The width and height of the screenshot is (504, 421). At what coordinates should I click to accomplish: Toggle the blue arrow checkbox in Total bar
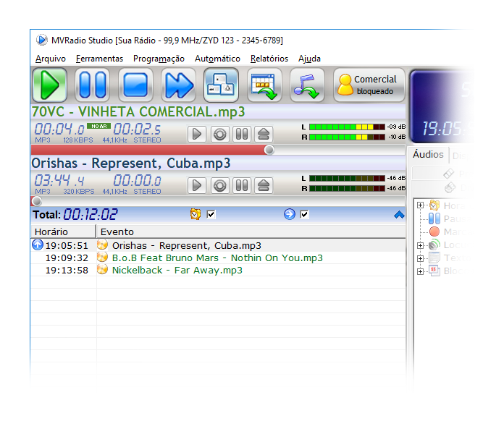[x=304, y=214]
